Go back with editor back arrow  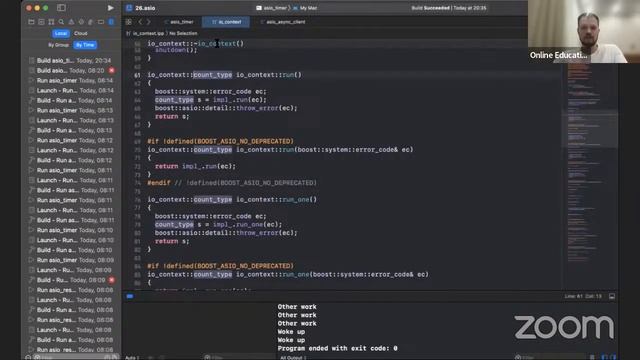140,22
